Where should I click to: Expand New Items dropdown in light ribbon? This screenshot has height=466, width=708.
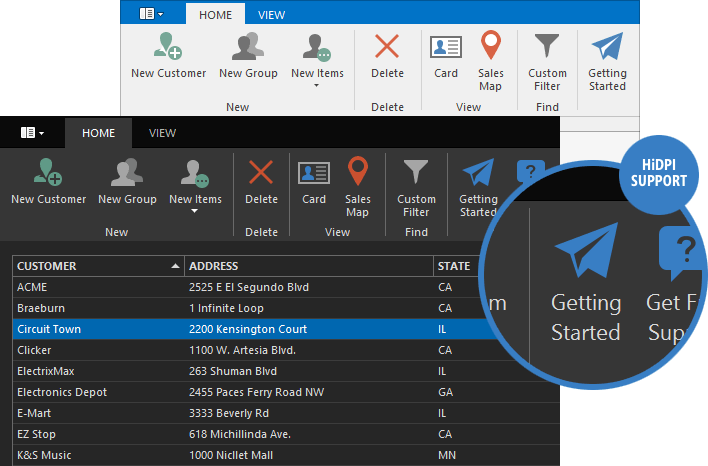click(x=317, y=85)
